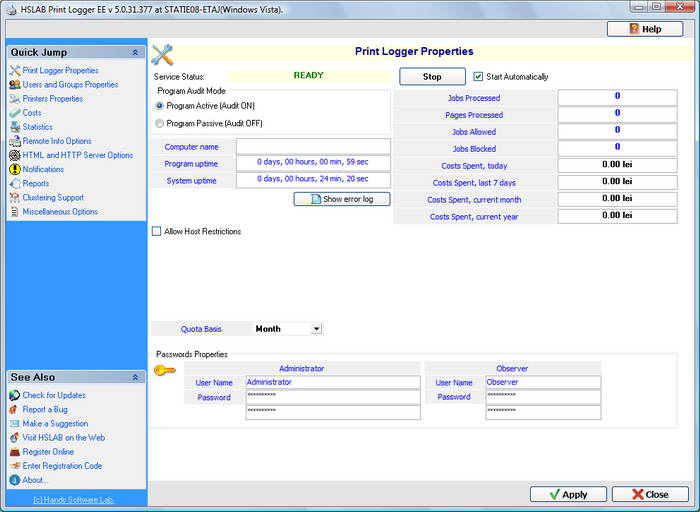The image size is (700, 512).
Task: Click the Costs Spent, today value
Action: (x=617, y=165)
